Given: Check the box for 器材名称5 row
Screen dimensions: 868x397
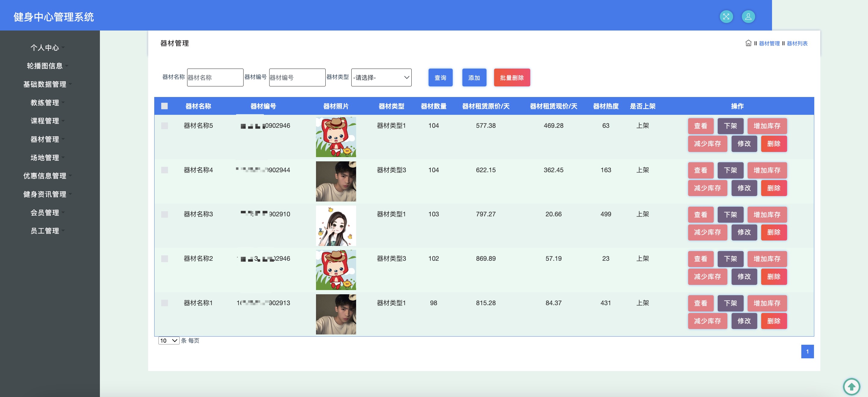Looking at the screenshot, I should click(x=164, y=125).
